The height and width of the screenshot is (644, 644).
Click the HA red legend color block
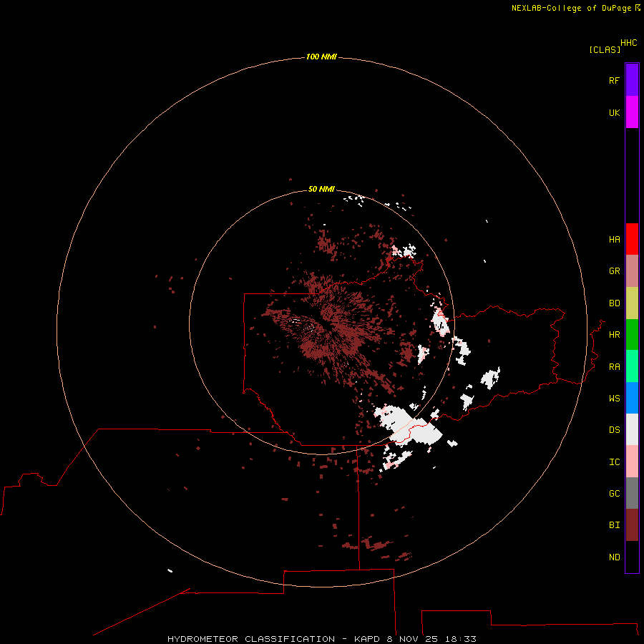(632, 239)
